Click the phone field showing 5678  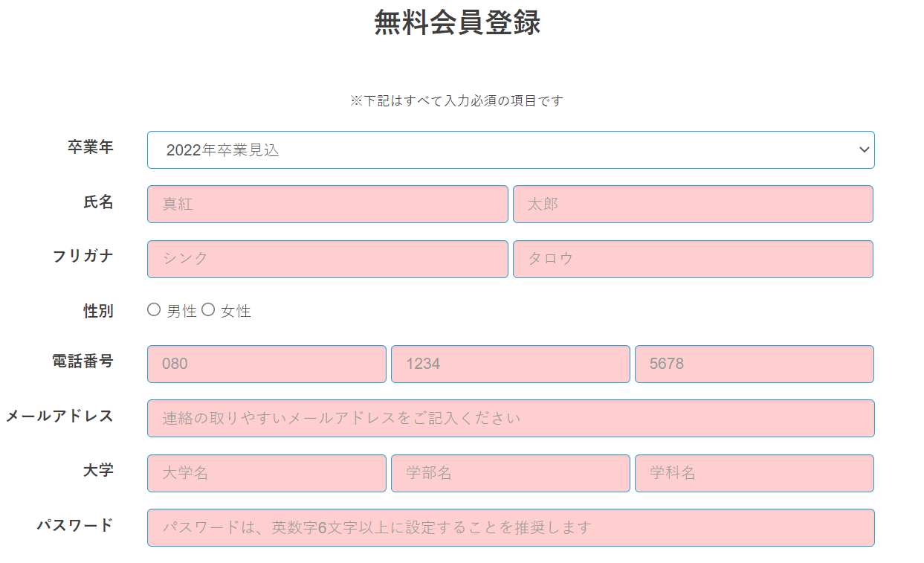click(x=754, y=364)
